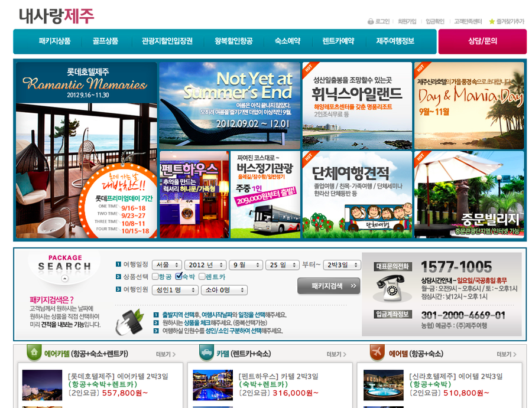Click the star icon beside 즐겨찾기추가
Viewport: 532px width, 408px height.
point(492,22)
